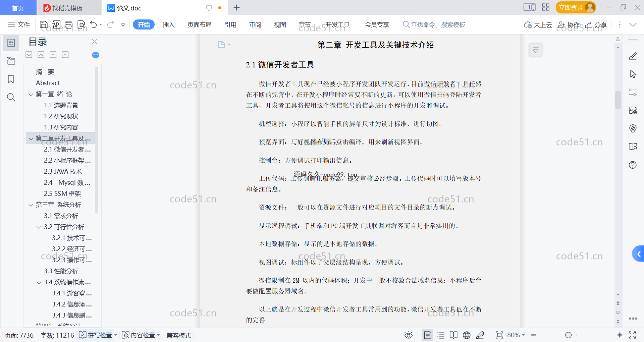The image size is (644, 342).
Task: Open the properties sliders icon in right sidebar
Action: click(633, 92)
